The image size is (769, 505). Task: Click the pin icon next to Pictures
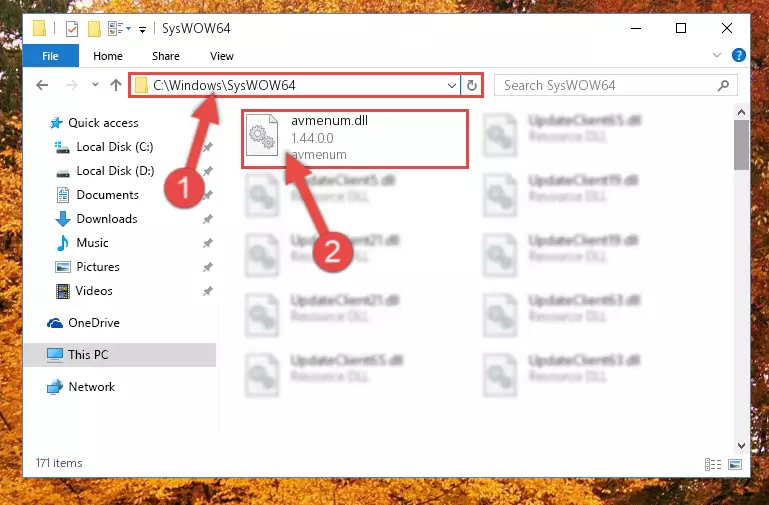(208, 267)
